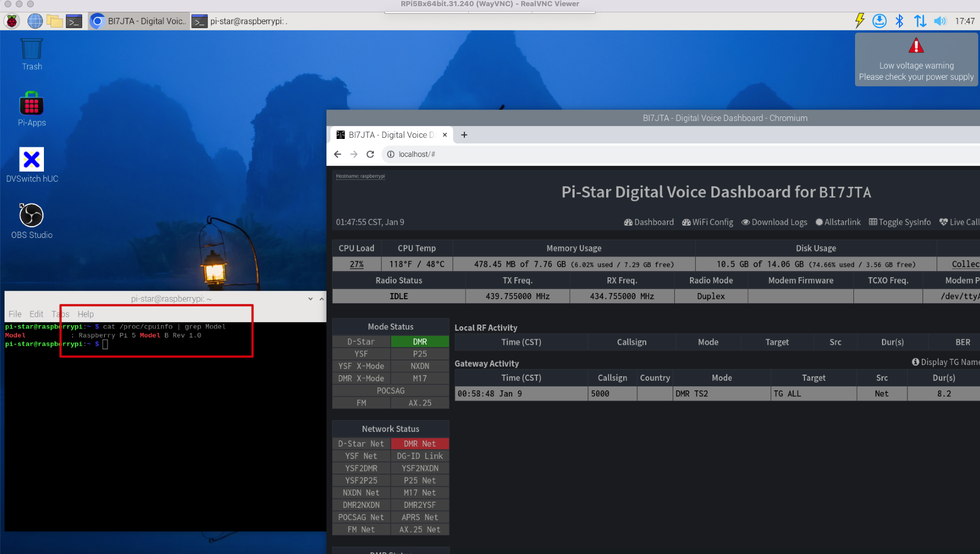Click the DMR mode status cell

pos(420,342)
